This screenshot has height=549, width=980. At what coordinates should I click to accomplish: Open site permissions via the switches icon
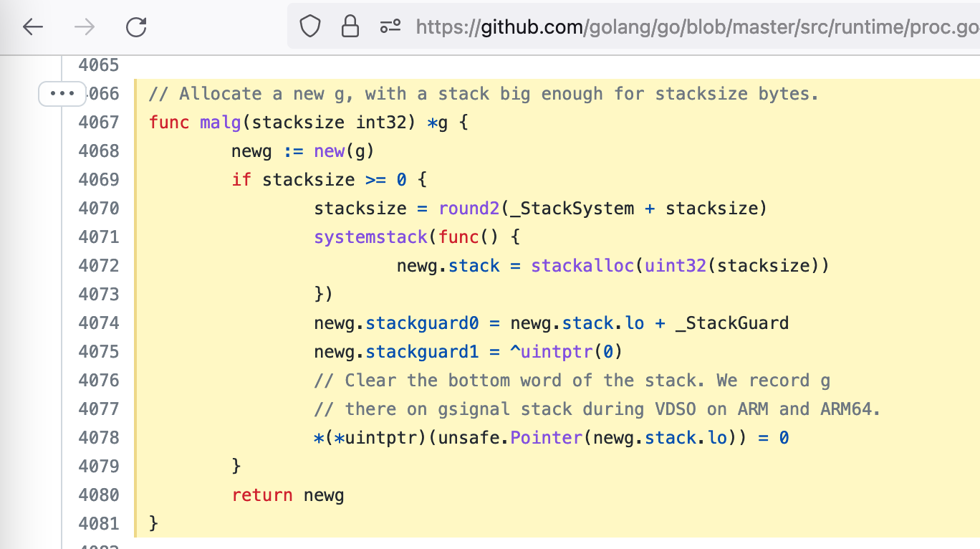tap(390, 27)
